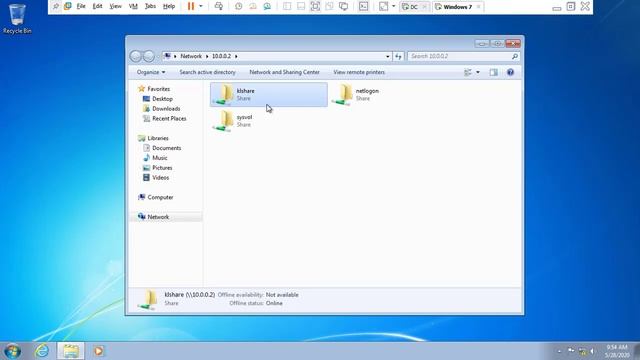640x360 pixels.
Task: Open the Windows Start button
Action: coord(12,351)
